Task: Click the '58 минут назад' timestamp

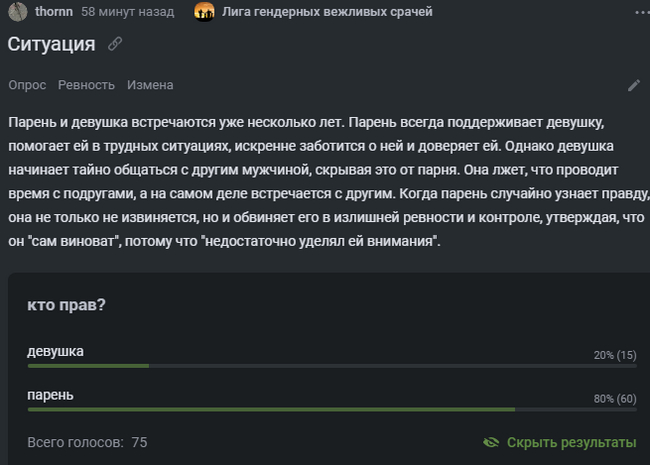Action: pos(128,12)
